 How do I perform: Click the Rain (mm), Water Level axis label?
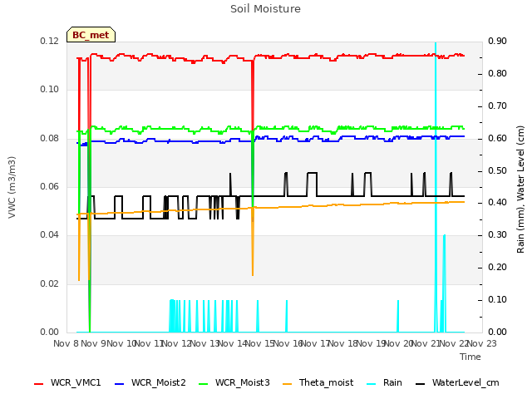point(520,190)
